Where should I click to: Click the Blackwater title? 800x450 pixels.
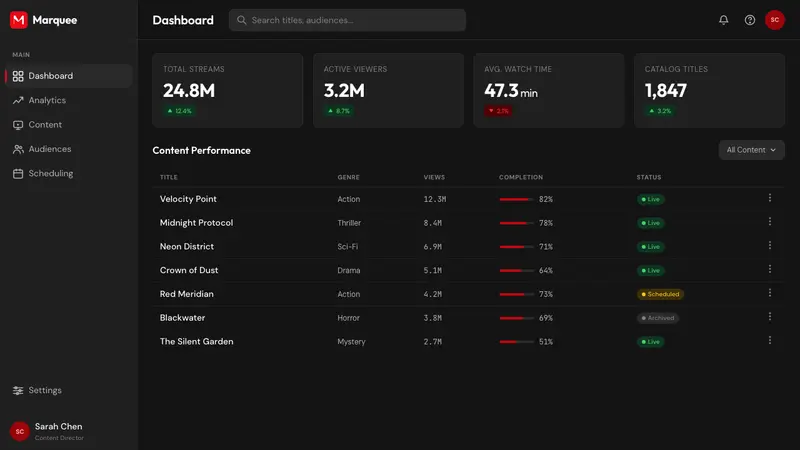[x=182, y=318]
